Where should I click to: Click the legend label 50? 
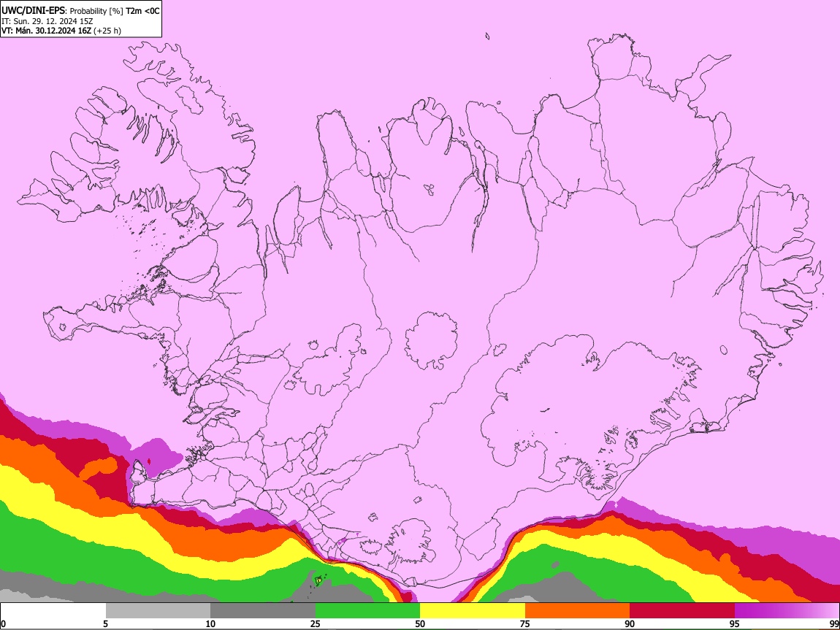(x=420, y=624)
